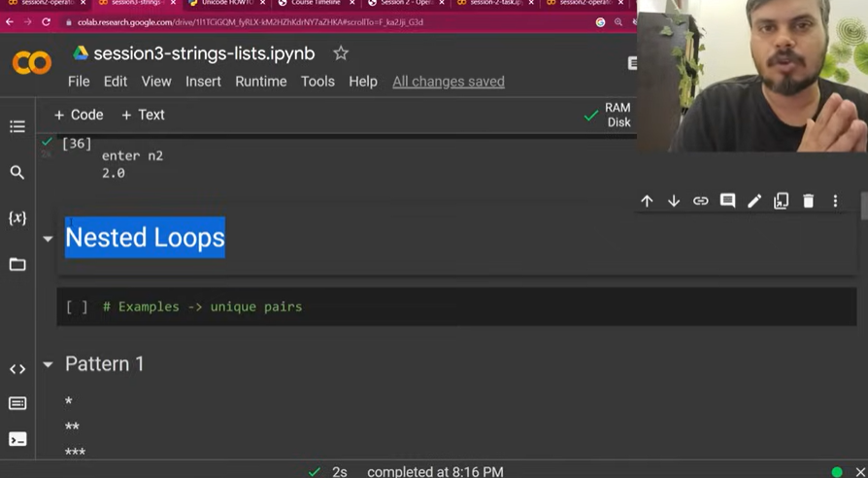Add a new Text cell
The height and width of the screenshot is (478, 868).
pyautogui.click(x=143, y=115)
